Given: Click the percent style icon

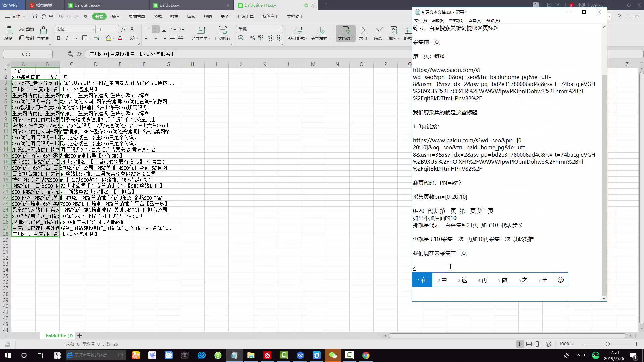Looking at the screenshot, I should [x=252, y=38].
